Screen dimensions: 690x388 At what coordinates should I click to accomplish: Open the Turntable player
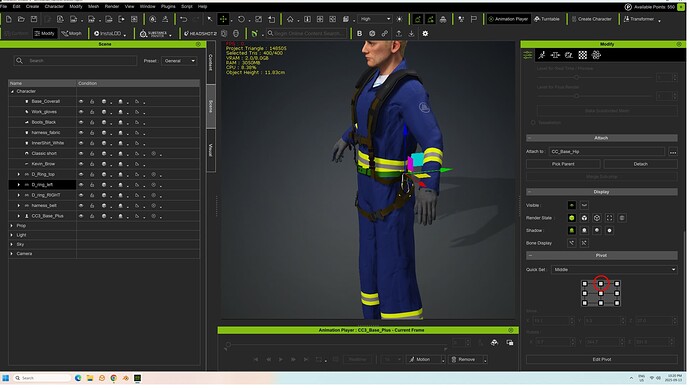click(547, 19)
